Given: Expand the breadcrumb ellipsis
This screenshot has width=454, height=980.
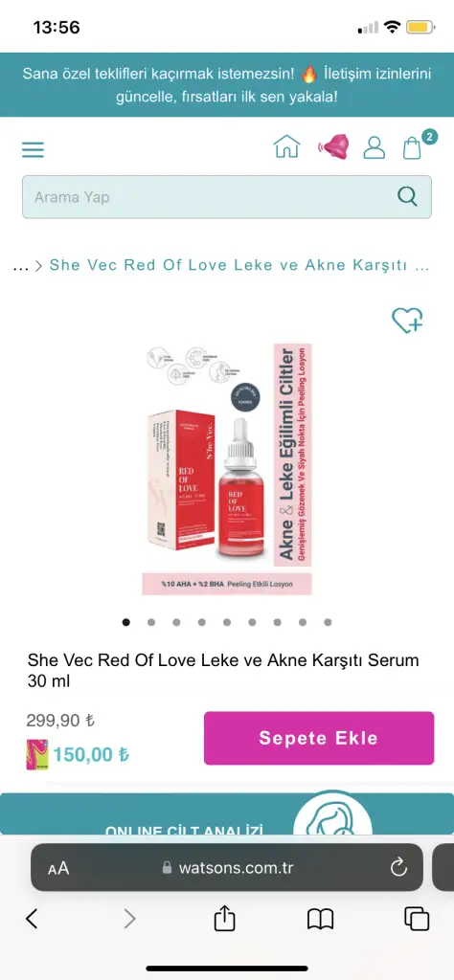Looking at the screenshot, I should tap(21, 266).
